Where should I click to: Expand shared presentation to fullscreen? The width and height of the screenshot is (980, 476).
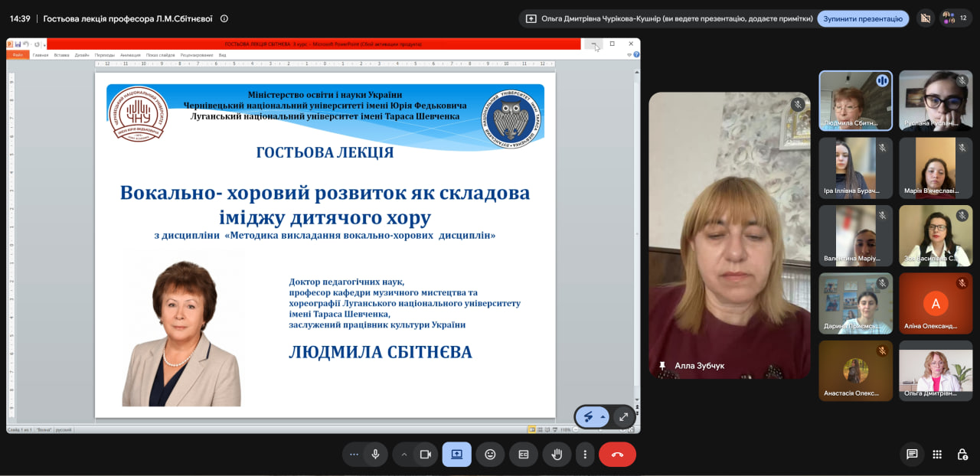point(623,417)
